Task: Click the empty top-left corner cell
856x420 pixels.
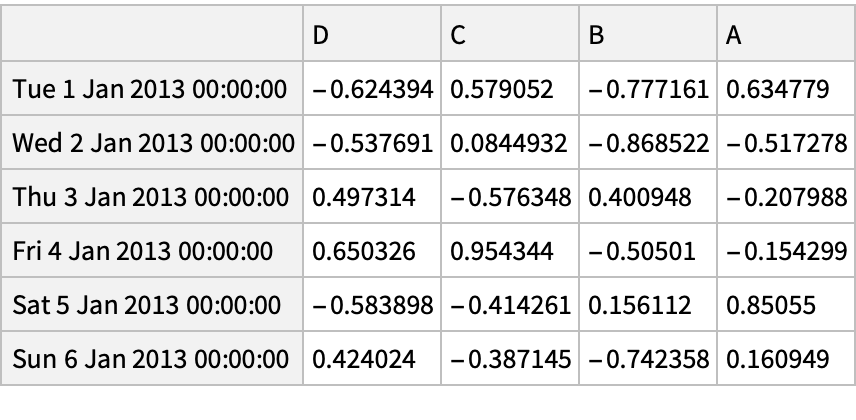Action: click(x=151, y=35)
